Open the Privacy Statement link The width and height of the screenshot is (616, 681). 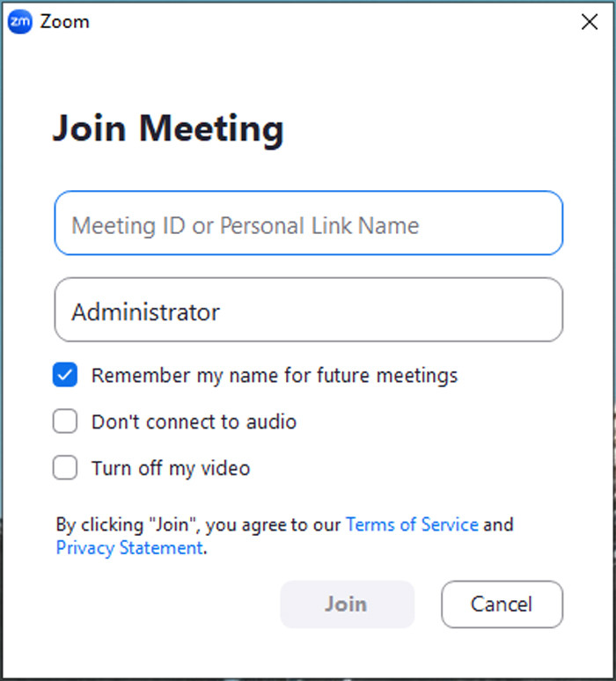pos(128,548)
